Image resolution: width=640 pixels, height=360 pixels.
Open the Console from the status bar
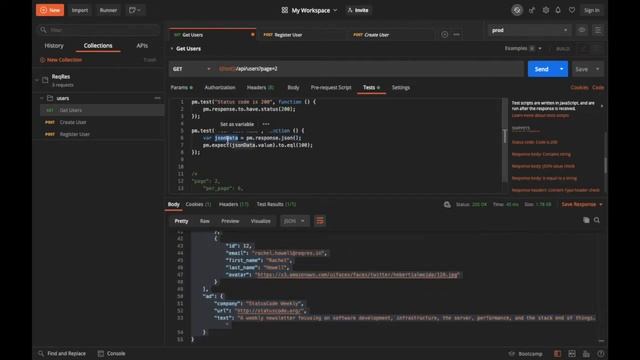pyautogui.click(x=112, y=353)
